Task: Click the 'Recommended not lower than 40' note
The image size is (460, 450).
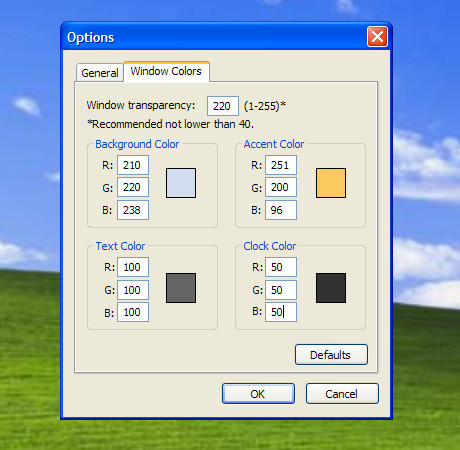Action: click(170, 124)
